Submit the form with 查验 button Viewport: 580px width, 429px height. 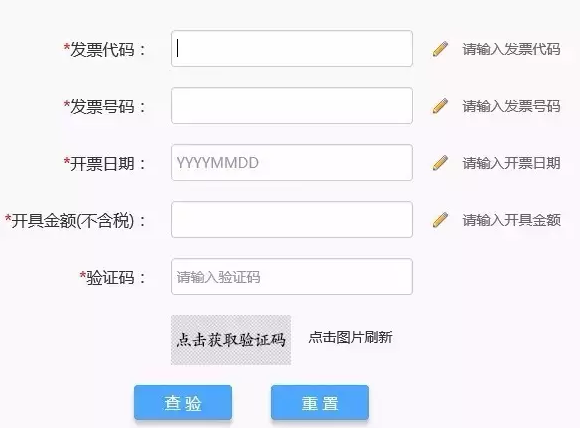click(x=183, y=403)
